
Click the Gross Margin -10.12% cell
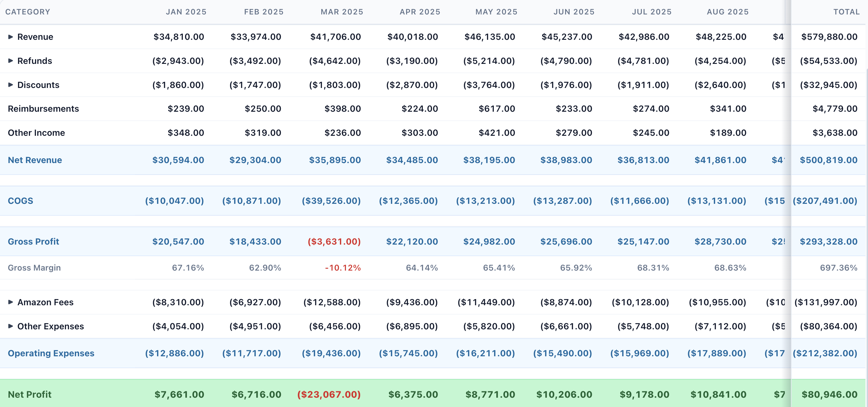click(x=342, y=268)
